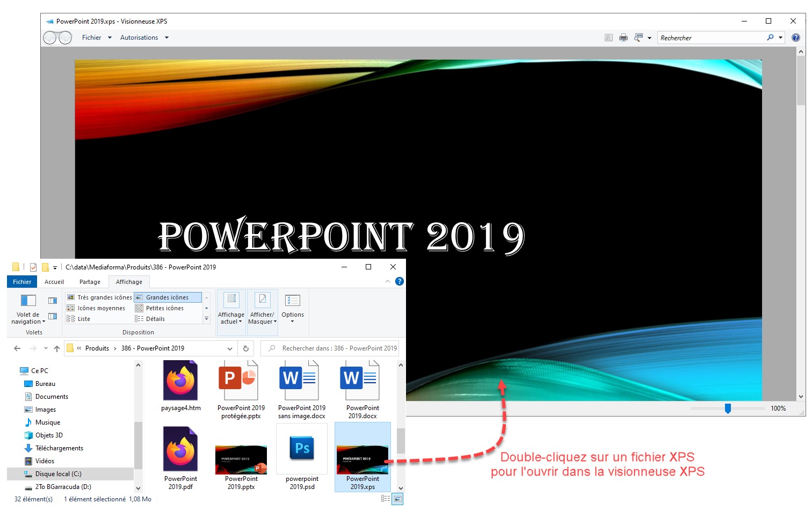The height and width of the screenshot is (511, 812).
Task: Click the back navigation arrow in XPS viewer
Action: tap(50, 38)
